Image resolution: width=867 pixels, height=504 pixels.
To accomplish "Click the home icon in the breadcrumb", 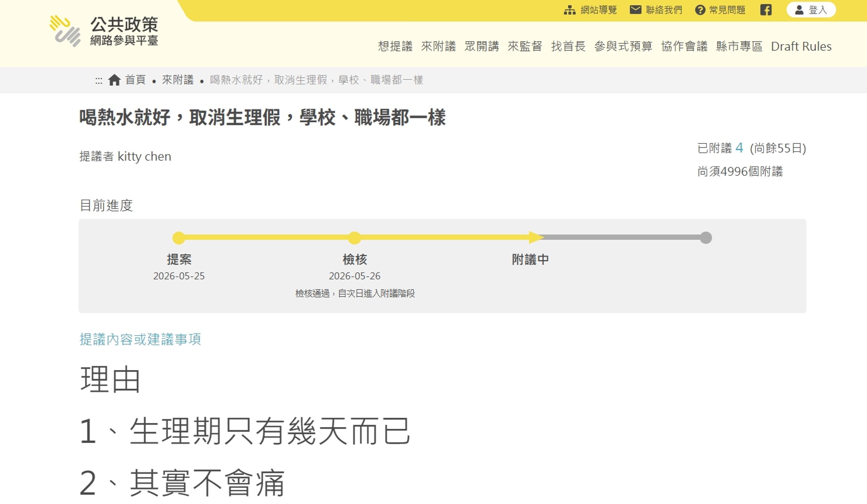I will click(114, 80).
